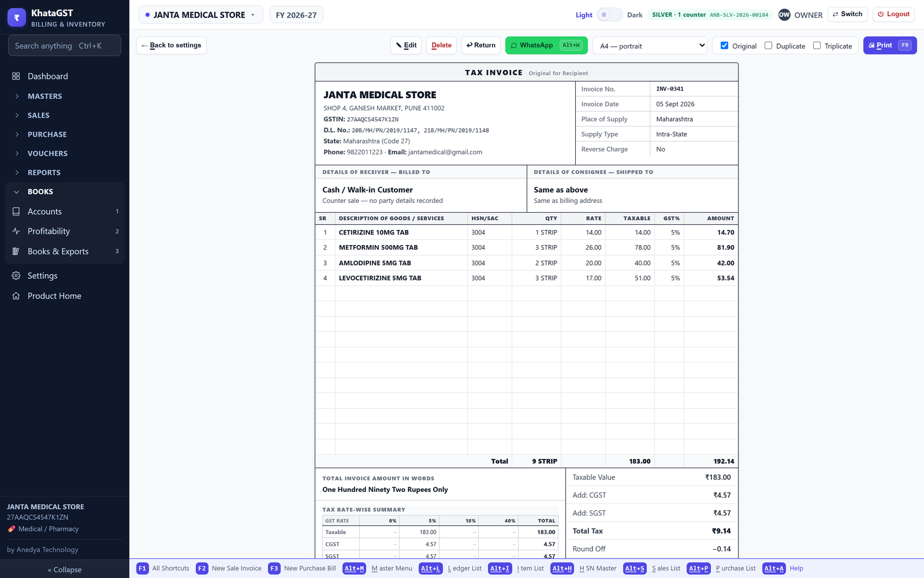Click the Alt+S Sales List badge

pyautogui.click(x=635, y=568)
